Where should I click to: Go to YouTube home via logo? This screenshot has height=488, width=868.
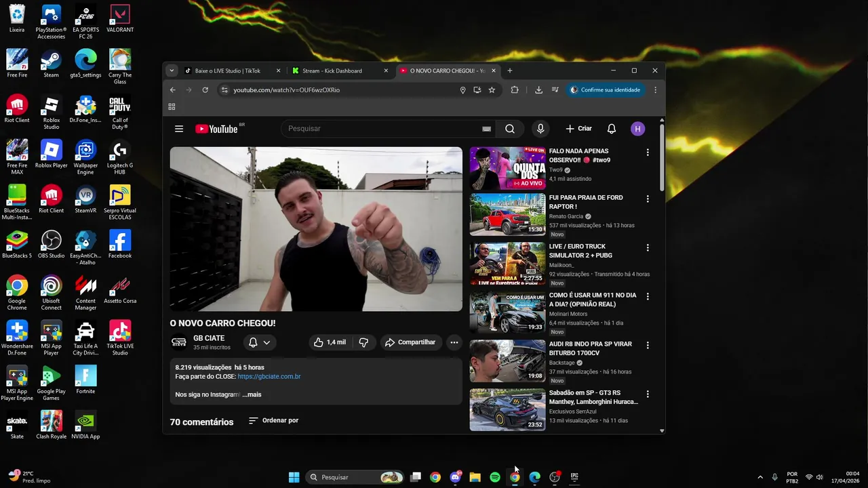216,129
